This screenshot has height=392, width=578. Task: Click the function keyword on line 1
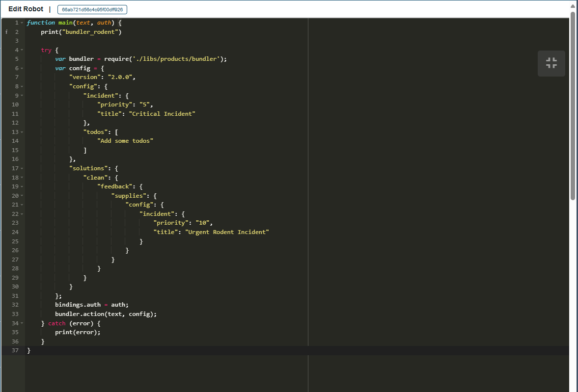41,23
